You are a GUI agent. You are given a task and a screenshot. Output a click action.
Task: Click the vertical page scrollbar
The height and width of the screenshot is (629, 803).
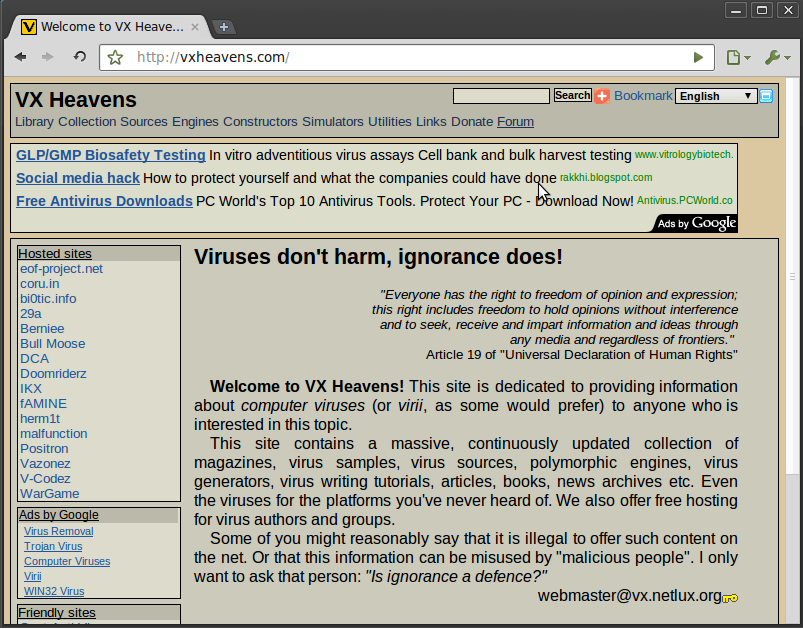point(792,277)
